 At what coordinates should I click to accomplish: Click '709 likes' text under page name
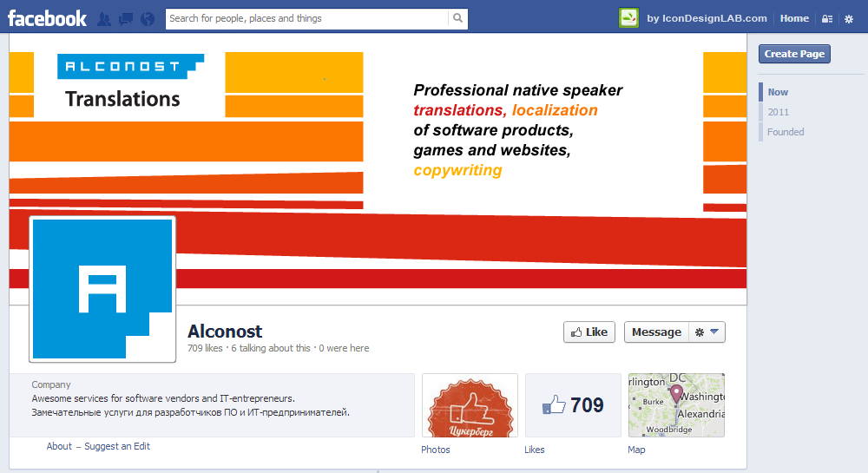(205, 348)
